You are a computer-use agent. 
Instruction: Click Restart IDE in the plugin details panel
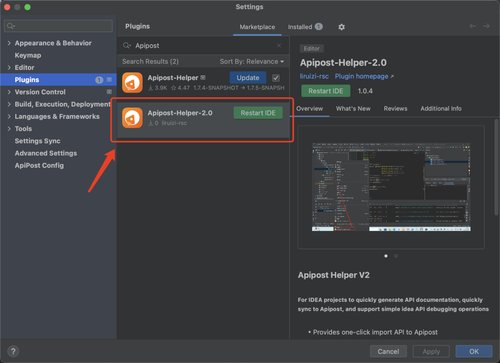pyautogui.click(x=326, y=91)
